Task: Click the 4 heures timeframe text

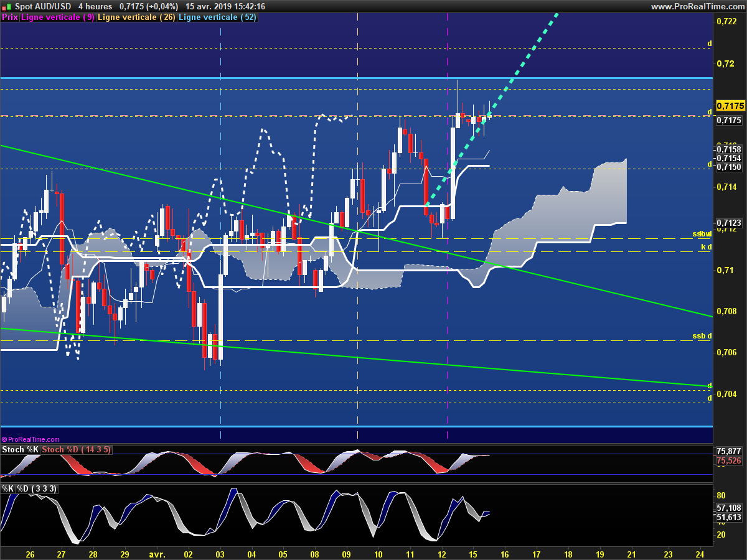Action: point(95,6)
